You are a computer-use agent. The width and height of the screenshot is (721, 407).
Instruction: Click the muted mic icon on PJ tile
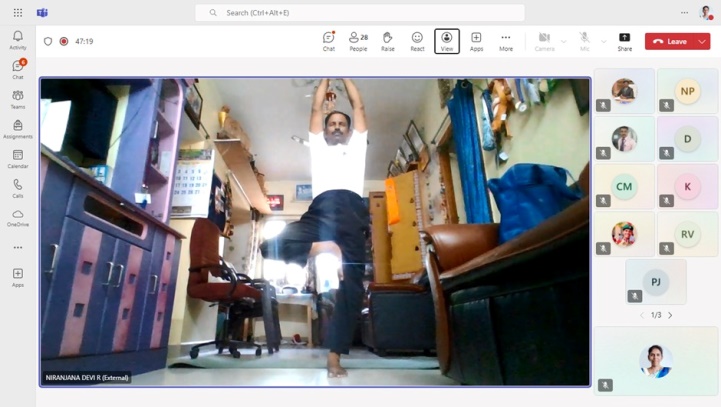pyautogui.click(x=635, y=296)
